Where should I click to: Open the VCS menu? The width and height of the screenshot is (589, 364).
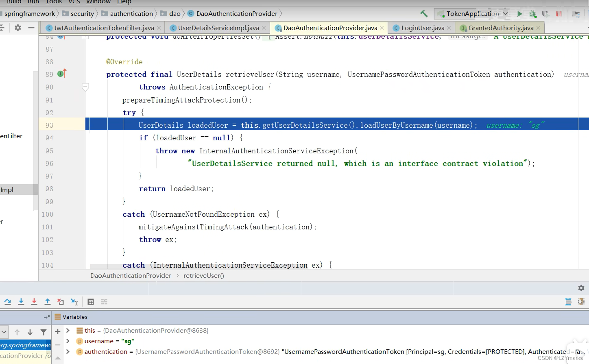pos(74,2)
